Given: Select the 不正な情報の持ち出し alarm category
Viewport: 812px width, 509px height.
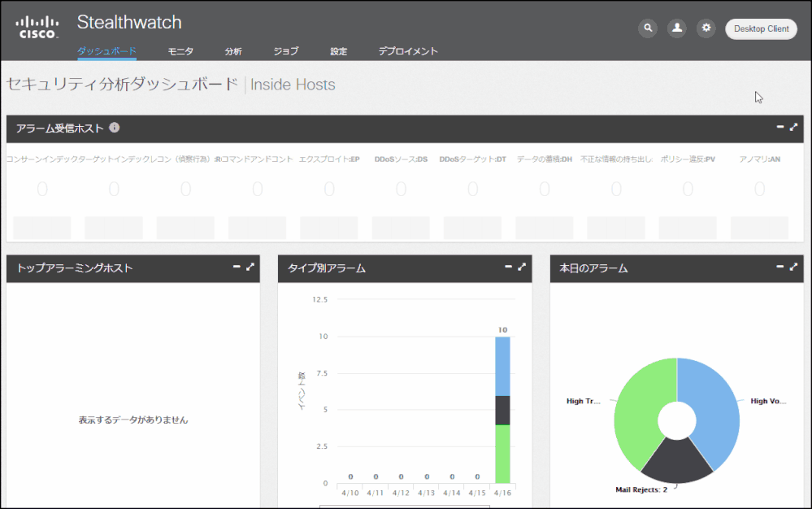Looking at the screenshot, I should pos(616,159).
